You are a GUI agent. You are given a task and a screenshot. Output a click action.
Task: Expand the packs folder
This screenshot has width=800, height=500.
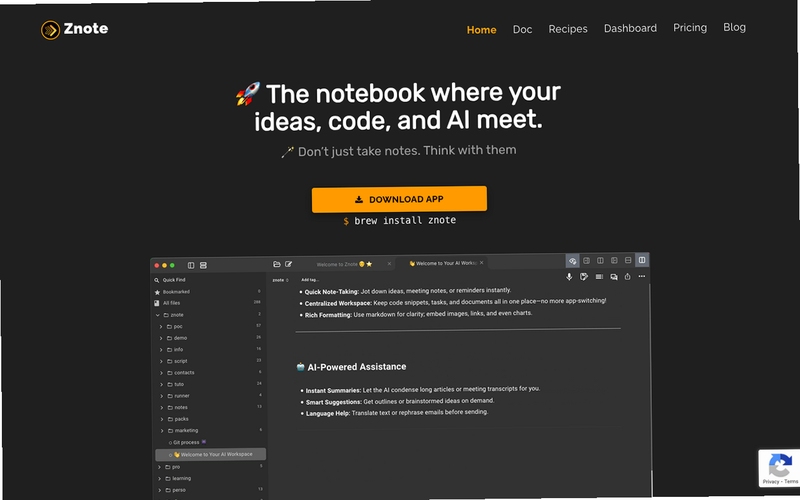pos(162,419)
